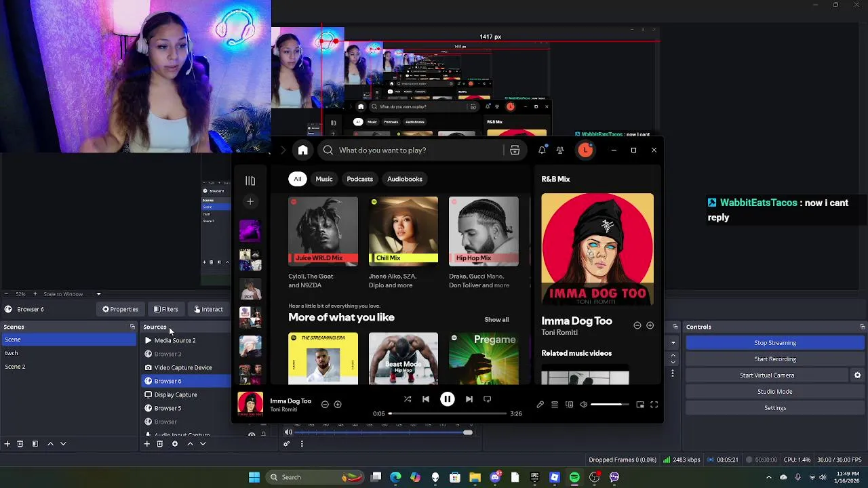The width and height of the screenshot is (868, 488).
Task: Mute Spotify volume speaker icon
Action: coord(584,405)
